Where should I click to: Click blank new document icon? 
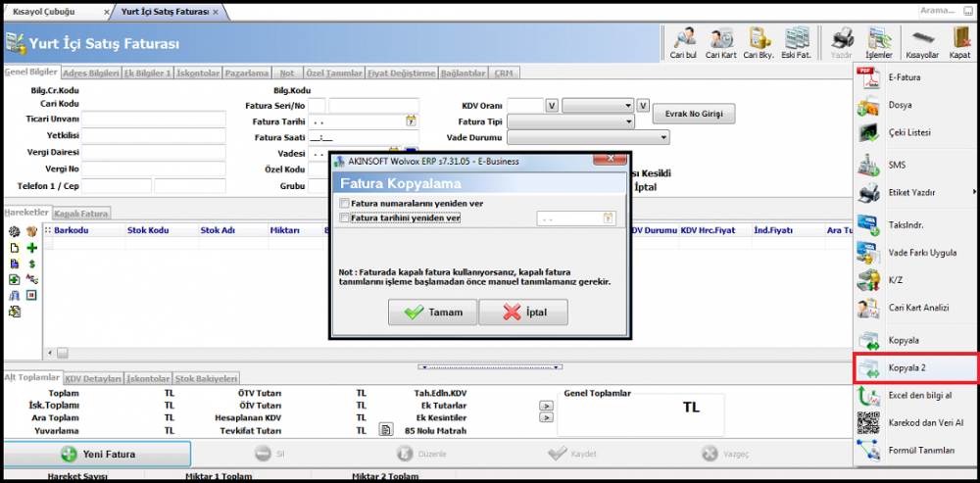click(x=15, y=248)
